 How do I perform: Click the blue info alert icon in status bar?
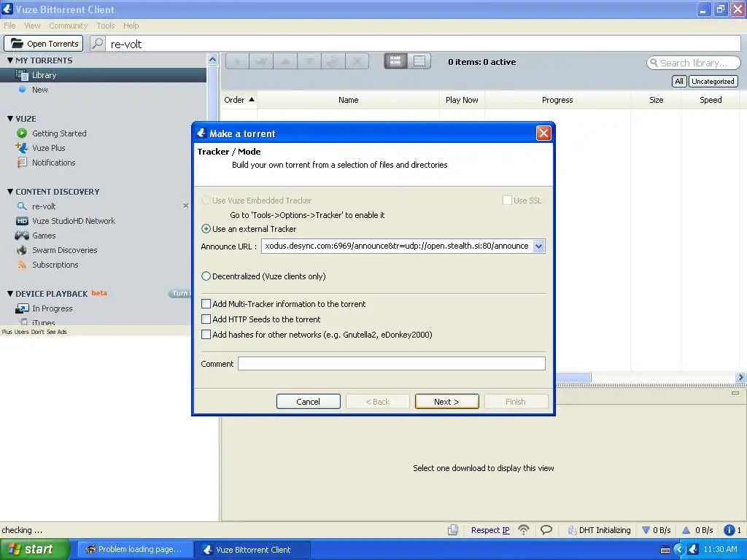[729, 530]
